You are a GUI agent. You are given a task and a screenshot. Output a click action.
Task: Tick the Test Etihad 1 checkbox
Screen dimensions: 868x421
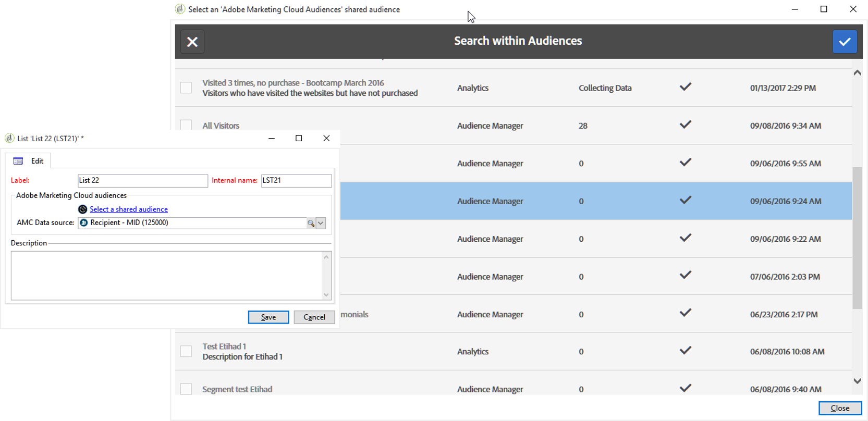tap(186, 351)
